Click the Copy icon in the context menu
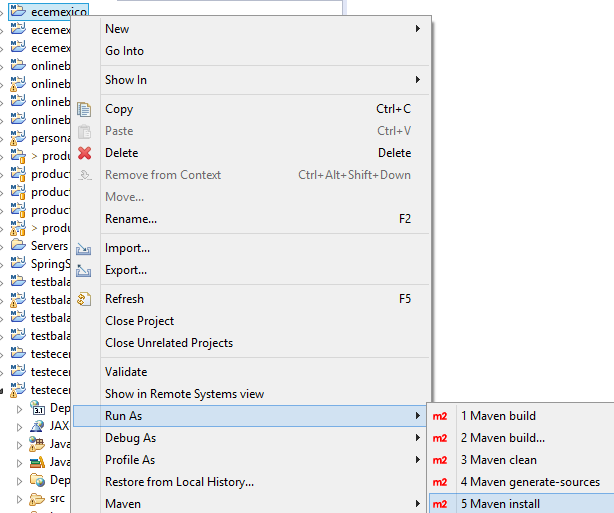The image size is (614, 513). tap(84, 109)
